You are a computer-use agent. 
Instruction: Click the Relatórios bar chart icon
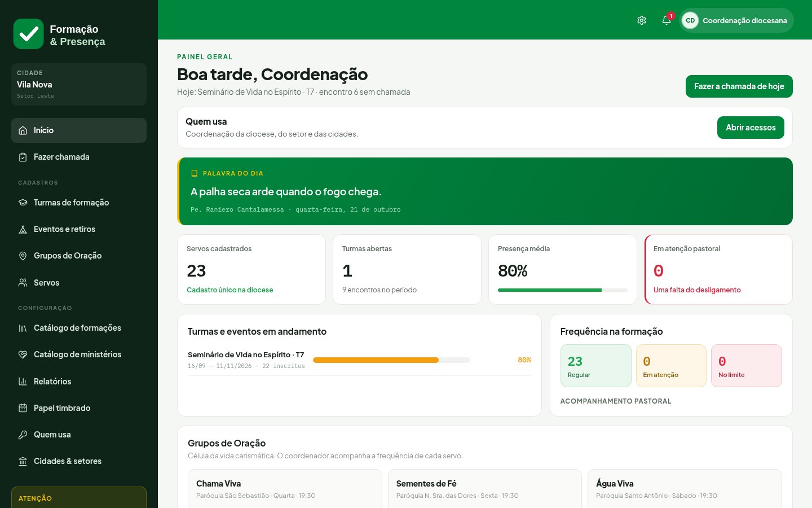tap(23, 382)
